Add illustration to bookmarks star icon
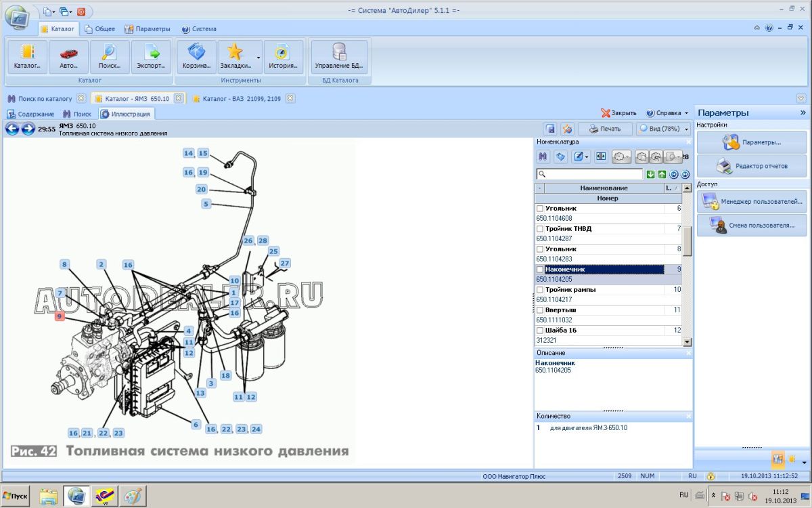The width and height of the screenshot is (812, 508). coord(567,129)
